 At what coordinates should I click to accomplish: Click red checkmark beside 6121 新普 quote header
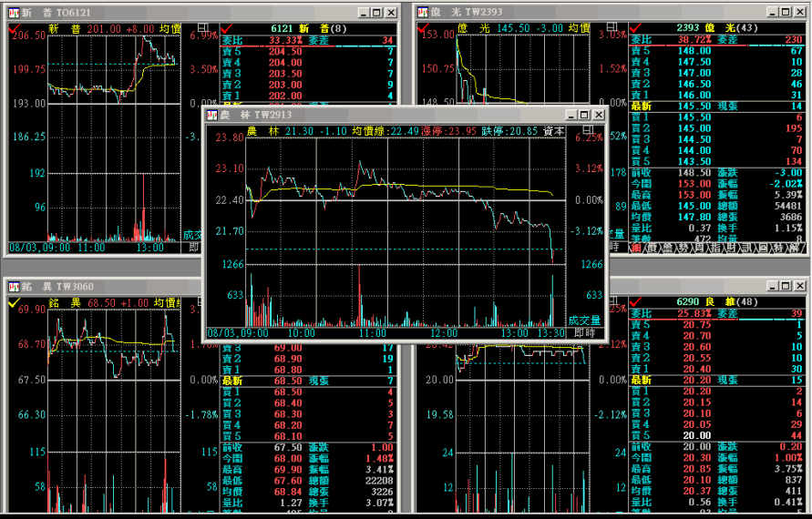pos(226,29)
